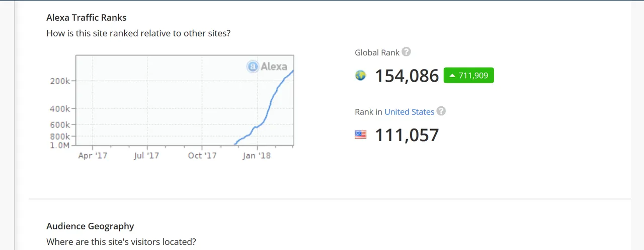644x250 pixels.
Task: Click the 800k axis label
Action: [x=61, y=137]
